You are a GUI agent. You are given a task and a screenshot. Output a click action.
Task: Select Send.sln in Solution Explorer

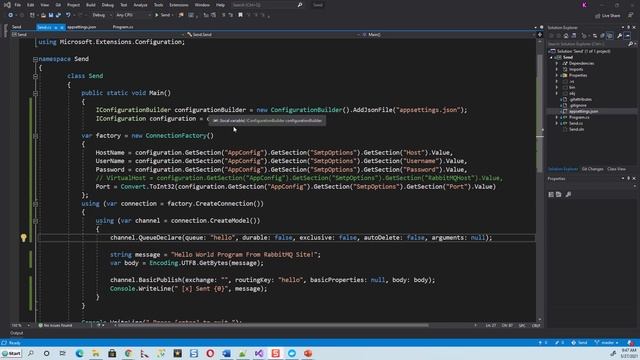tap(576, 129)
